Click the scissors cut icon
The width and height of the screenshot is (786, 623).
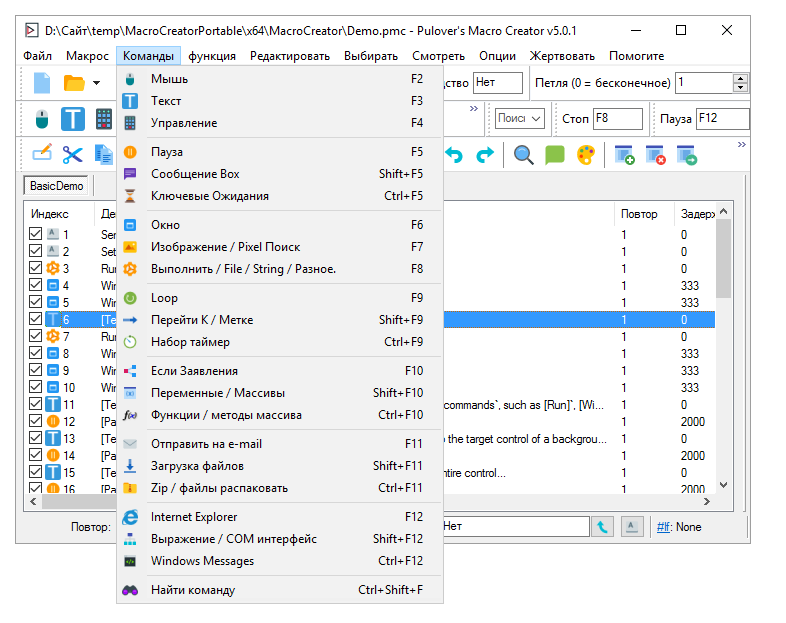(x=73, y=154)
